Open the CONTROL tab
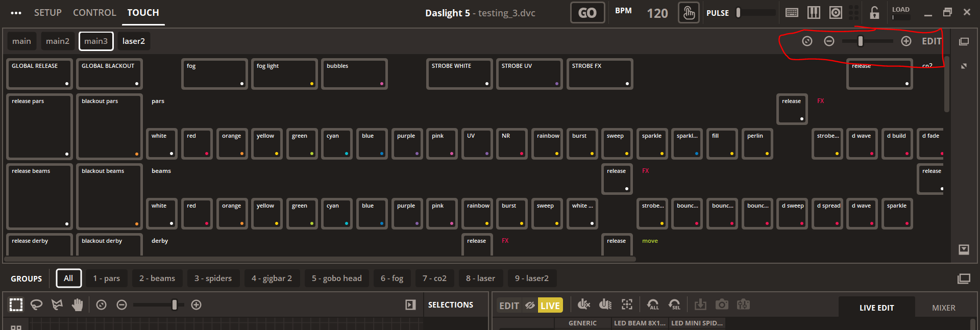Screen dimensions: 980x330 94,13
